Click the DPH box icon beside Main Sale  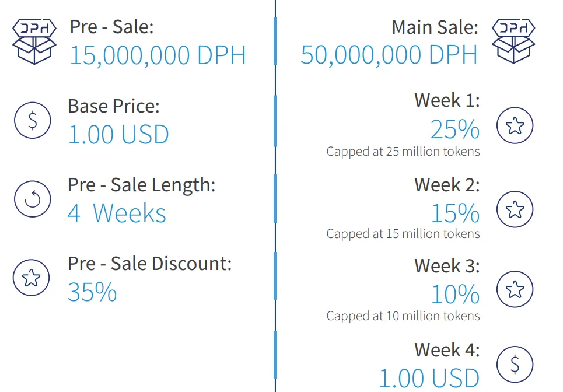(x=513, y=41)
